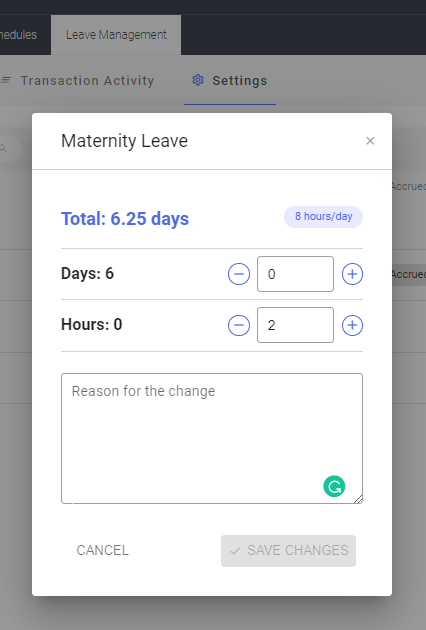Close the Maternity Leave dialog
This screenshot has width=426, height=630.
pyautogui.click(x=370, y=141)
